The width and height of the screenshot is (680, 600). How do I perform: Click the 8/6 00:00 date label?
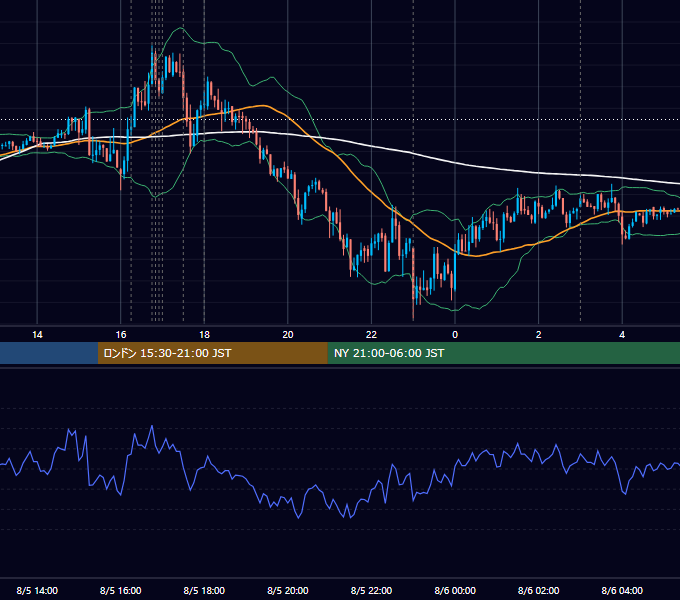(455, 590)
